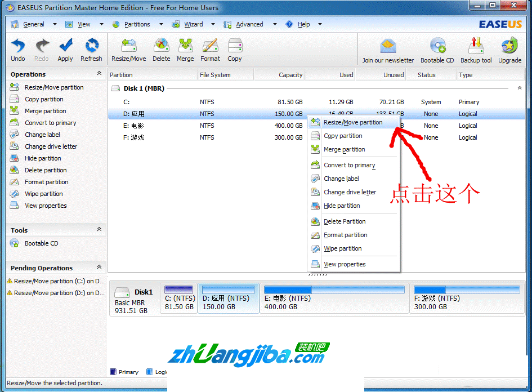Viewport: 532px width, 392px height.
Task: Select the E: 400.00 GB partition bar
Action: [334, 299]
